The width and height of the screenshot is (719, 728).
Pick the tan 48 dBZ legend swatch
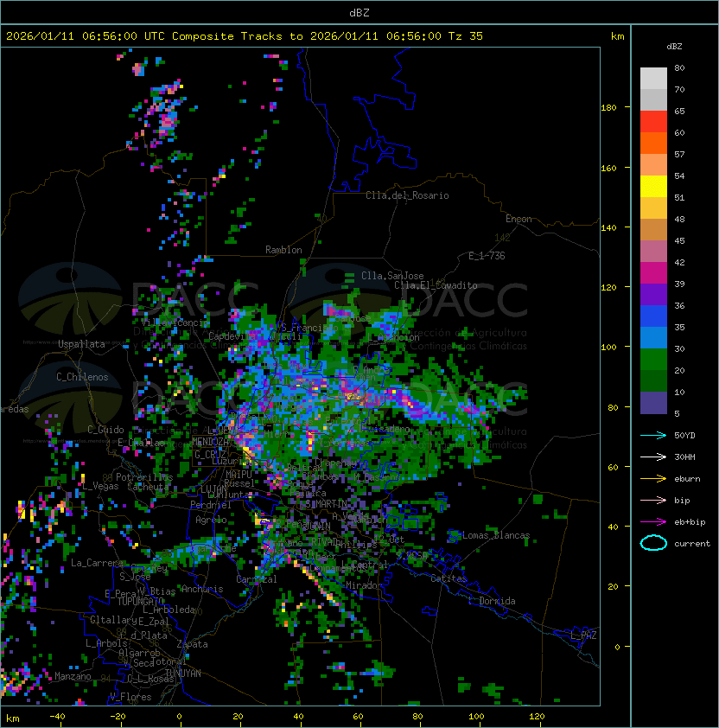pyautogui.click(x=653, y=229)
